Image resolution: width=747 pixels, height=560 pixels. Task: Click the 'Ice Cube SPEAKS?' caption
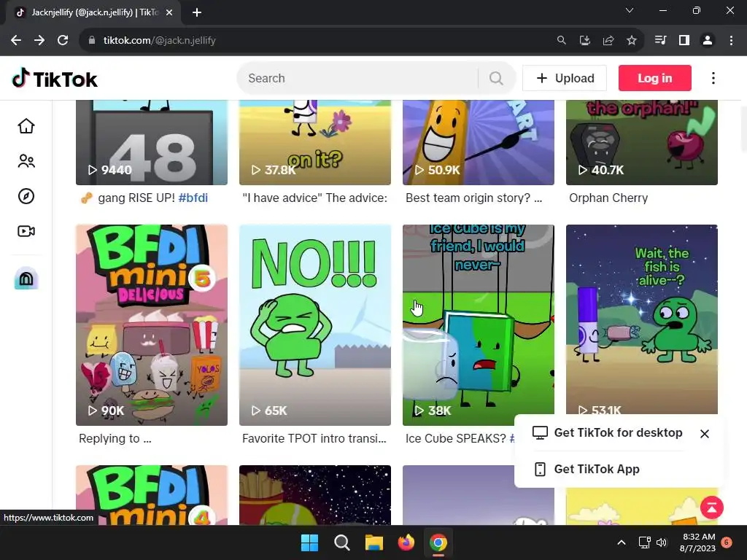pos(455,438)
